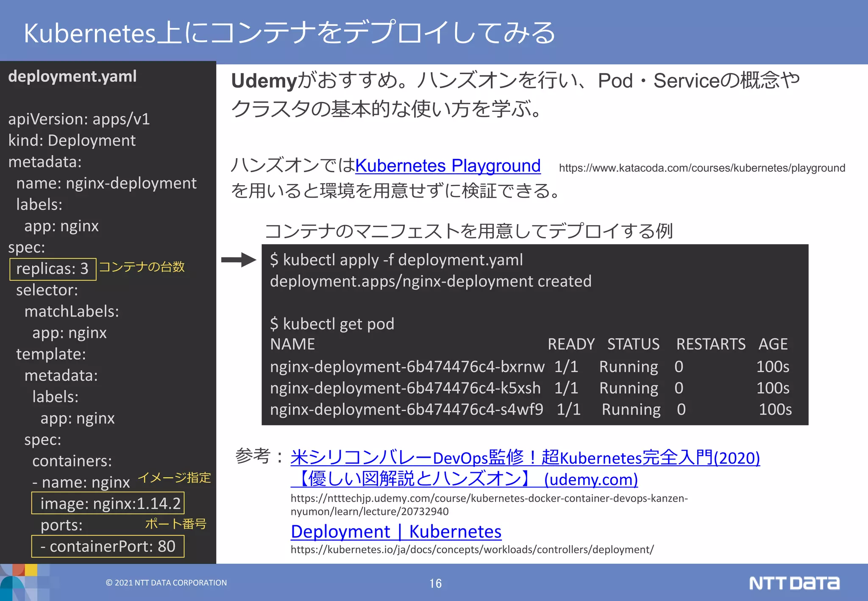Click the name: nginx-deployment line
The image size is (868, 601).
pyautogui.click(x=106, y=183)
